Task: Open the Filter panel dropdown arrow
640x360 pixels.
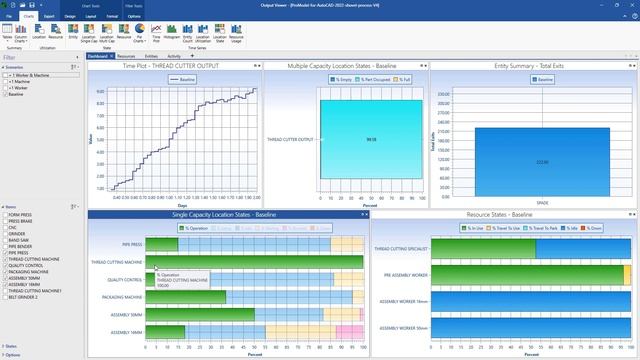Action: point(77,58)
